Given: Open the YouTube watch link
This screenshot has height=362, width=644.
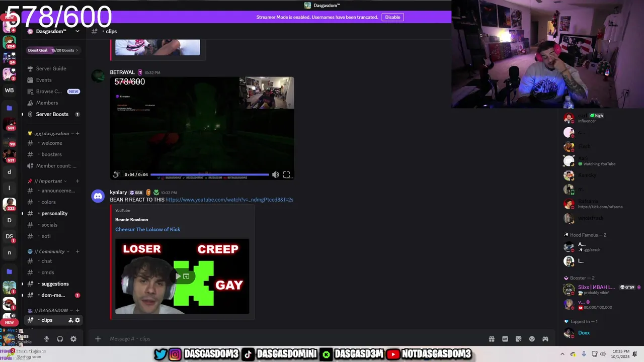Looking at the screenshot, I should tap(229, 200).
